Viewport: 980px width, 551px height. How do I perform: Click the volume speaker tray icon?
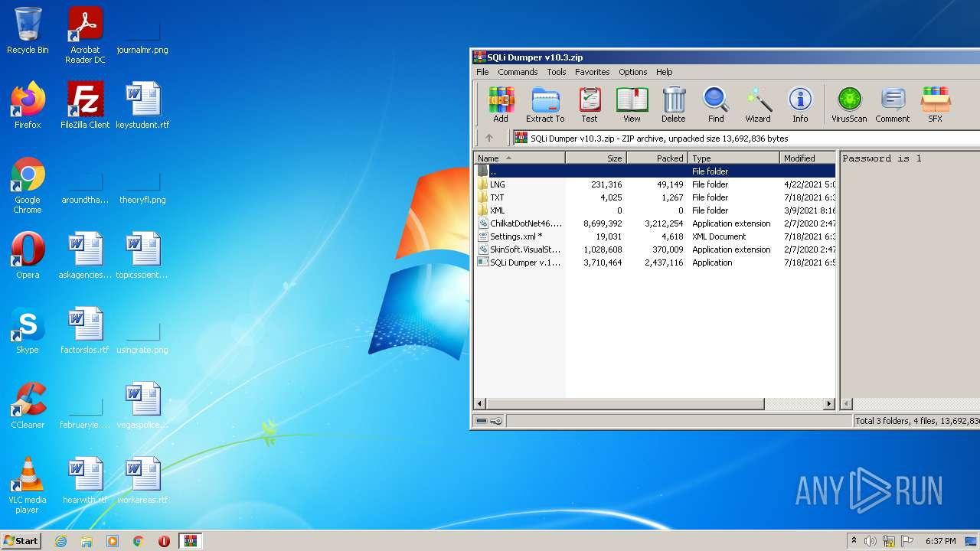coord(871,541)
